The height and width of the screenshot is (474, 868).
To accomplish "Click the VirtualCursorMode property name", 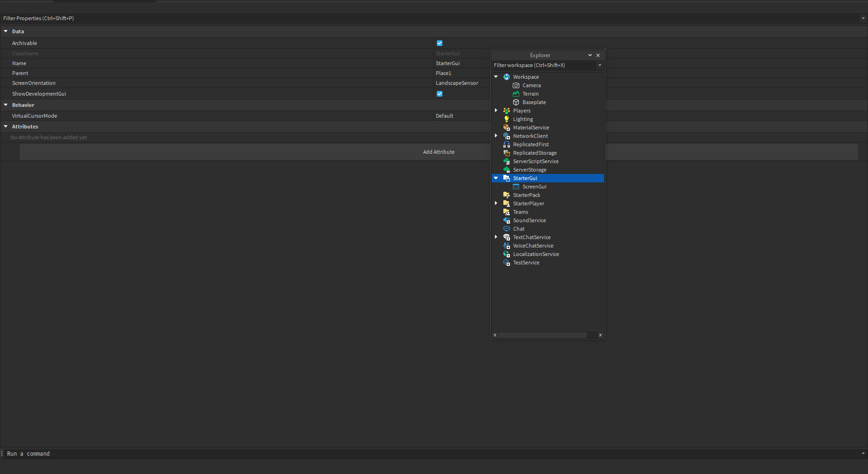I will click(x=35, y=116).
